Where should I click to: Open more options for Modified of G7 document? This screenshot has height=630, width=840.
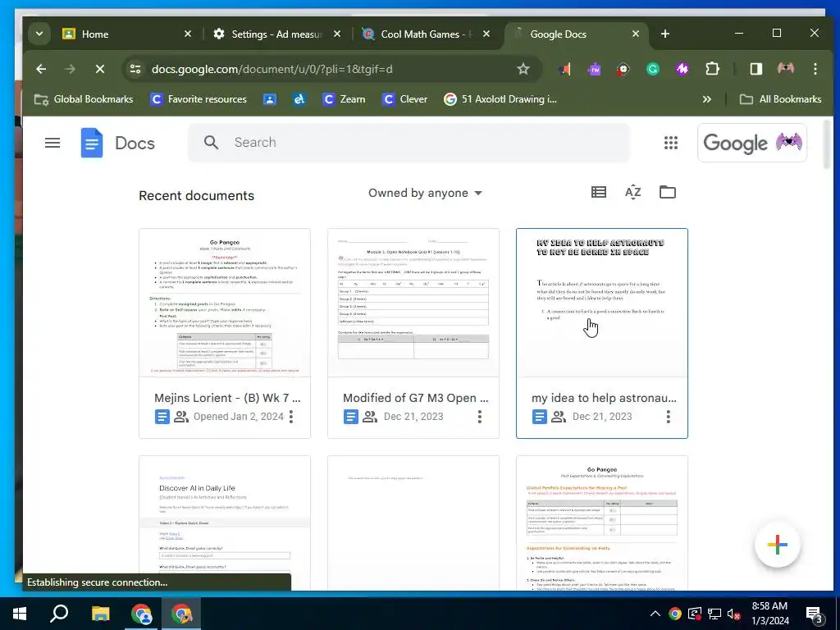(479, 416)
